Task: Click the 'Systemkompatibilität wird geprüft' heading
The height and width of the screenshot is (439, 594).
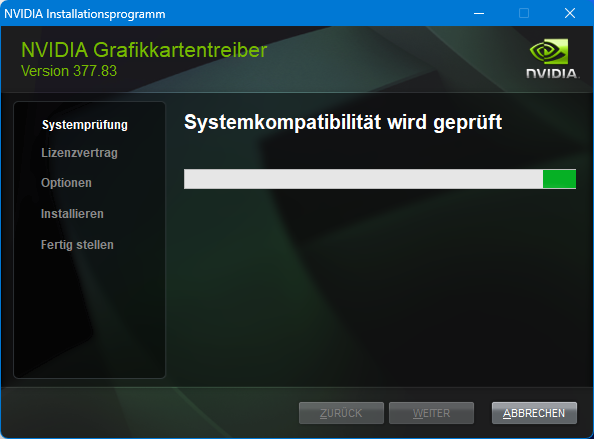Action: [343, 122]
